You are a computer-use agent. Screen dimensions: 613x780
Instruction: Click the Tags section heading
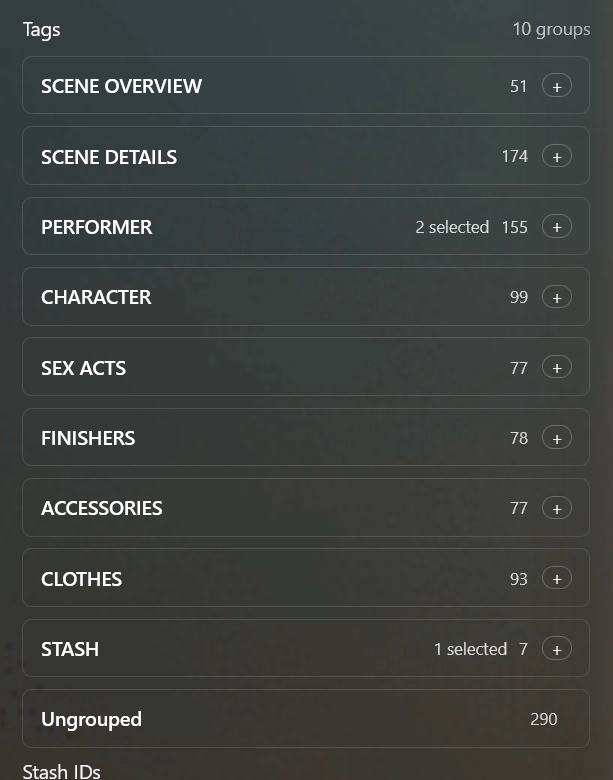tap(41, 29)
